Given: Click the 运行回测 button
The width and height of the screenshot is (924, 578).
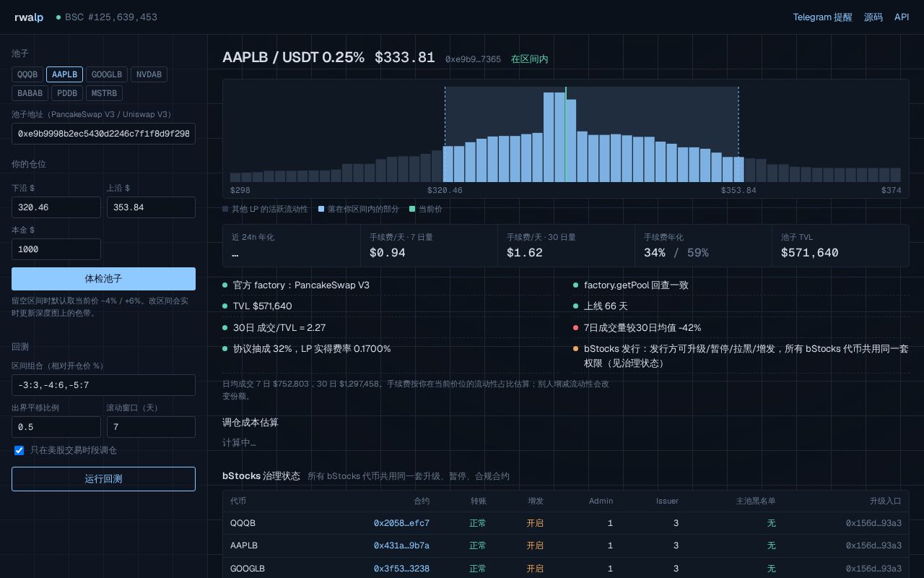Looking at the screenshot, I should tap(103, 479).
